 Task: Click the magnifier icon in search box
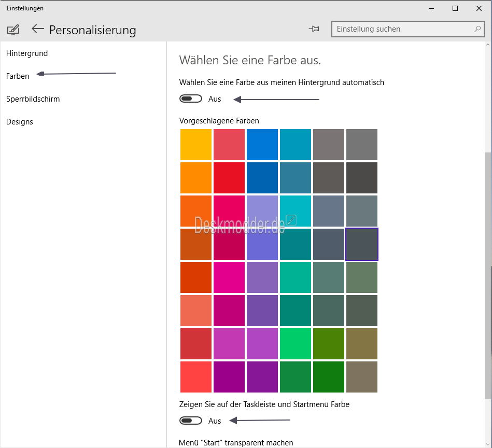point(477,29)
